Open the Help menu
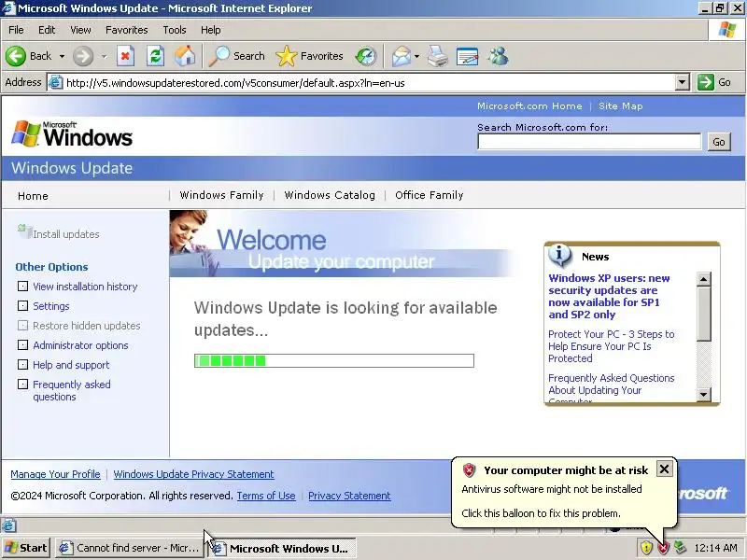This screenshot has height=560, width=747. tap(211, 30)
